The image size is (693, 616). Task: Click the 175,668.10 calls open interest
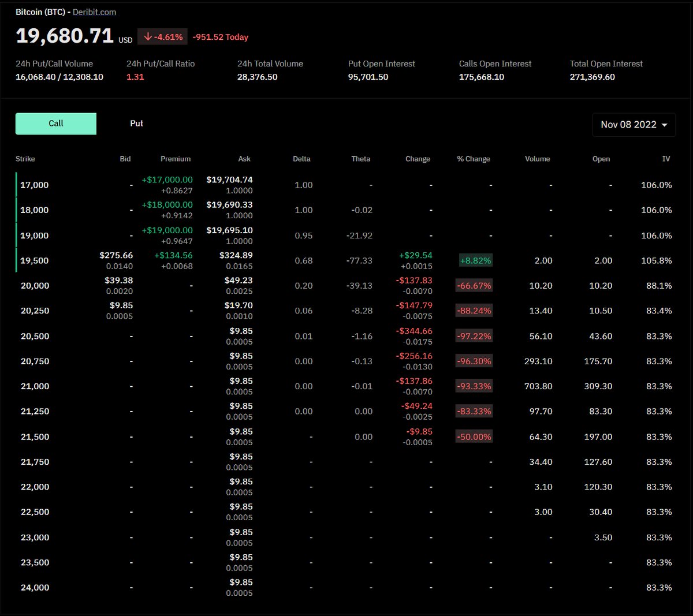tap(482, 77)
